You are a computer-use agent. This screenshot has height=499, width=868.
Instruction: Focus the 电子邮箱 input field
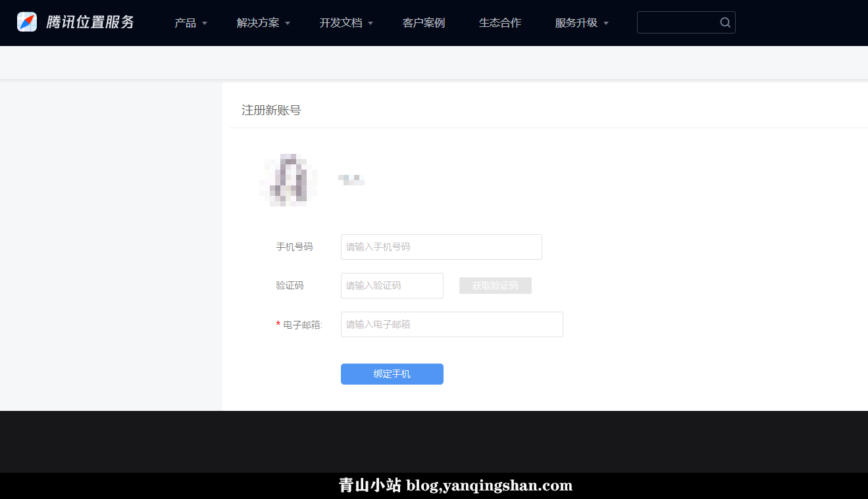(452, 324)
